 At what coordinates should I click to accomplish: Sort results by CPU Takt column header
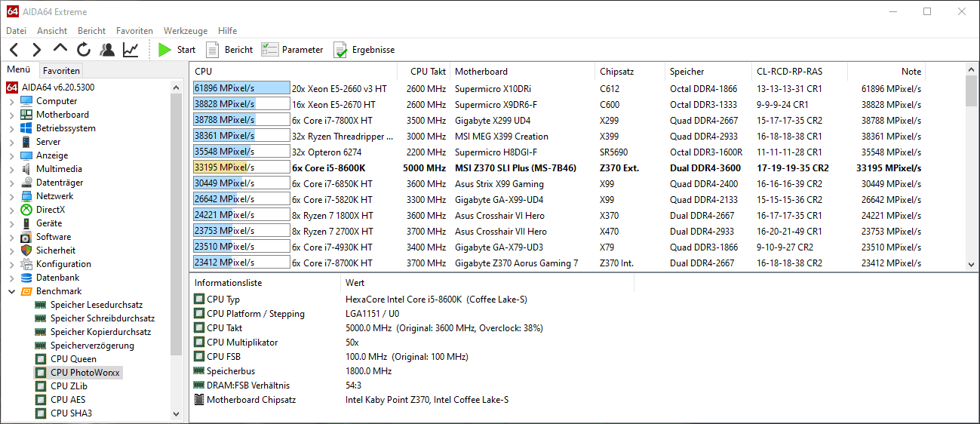click(424, 72)
